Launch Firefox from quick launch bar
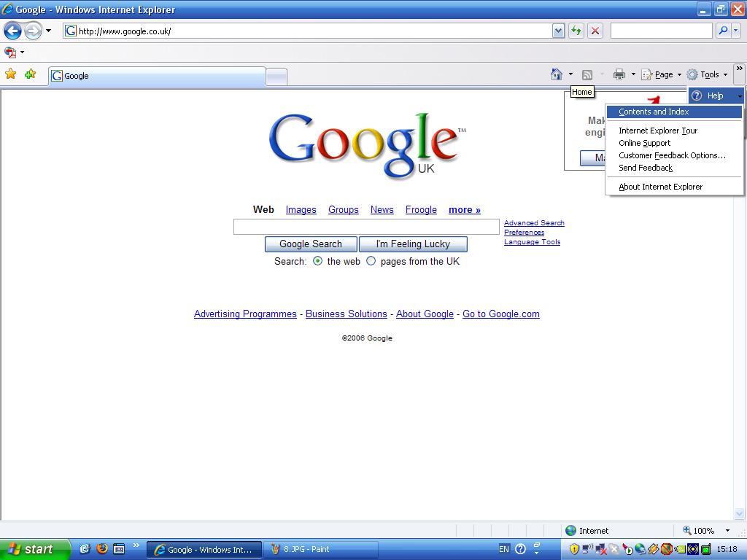 click(x=102, y=548)
